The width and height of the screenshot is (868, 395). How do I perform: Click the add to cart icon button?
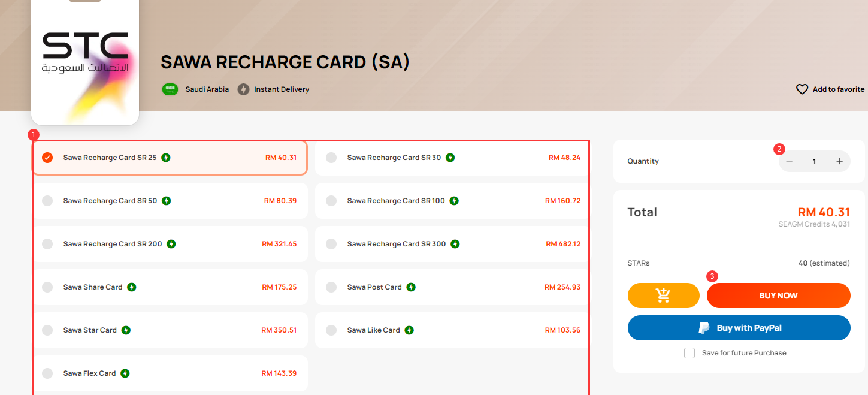pyautogui.click(x=663, y=296)
